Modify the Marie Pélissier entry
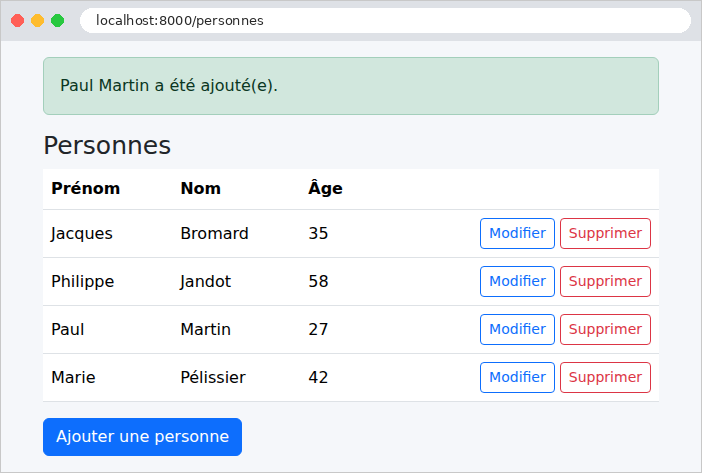Screen dimensions: 702x473 (x=517, y=377)
